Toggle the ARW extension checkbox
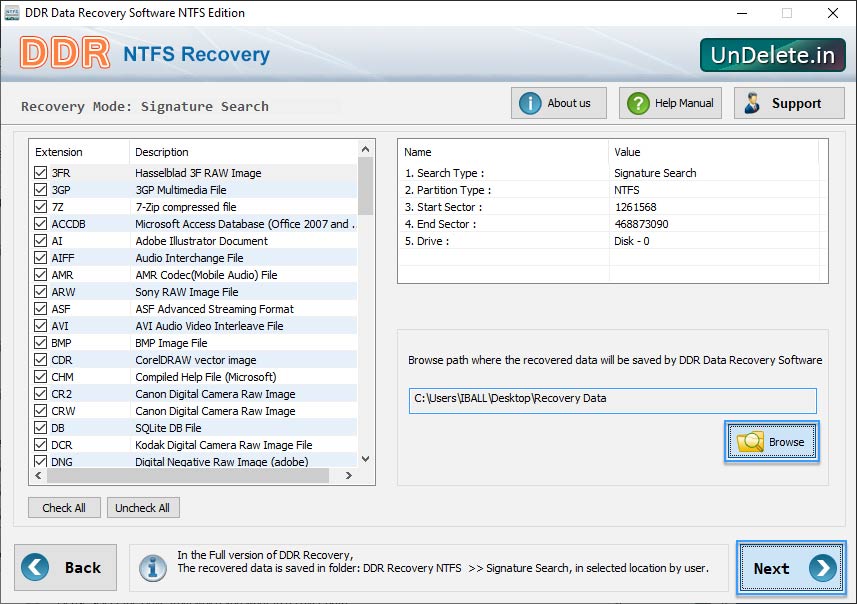 40,291
